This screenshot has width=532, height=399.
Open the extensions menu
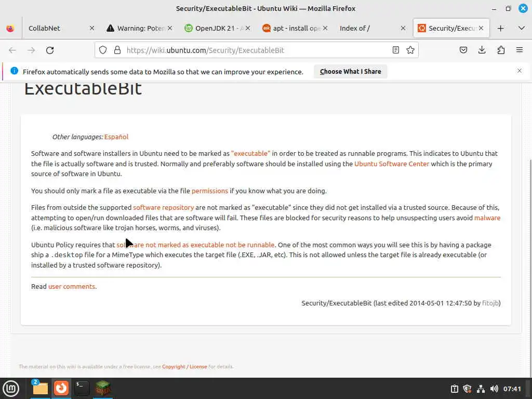[x=501, y=50]
